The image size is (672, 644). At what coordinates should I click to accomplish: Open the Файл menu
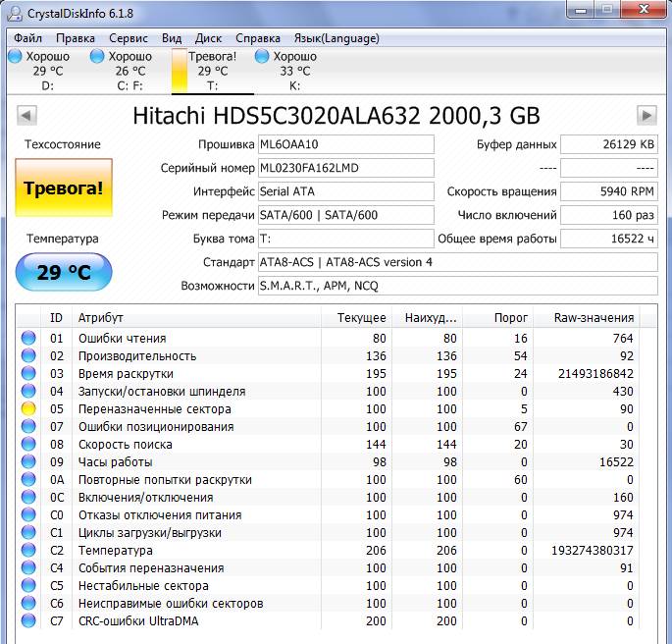27,38
